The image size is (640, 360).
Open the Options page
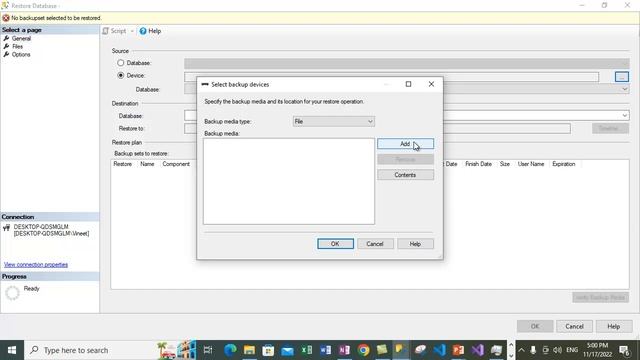21,54
